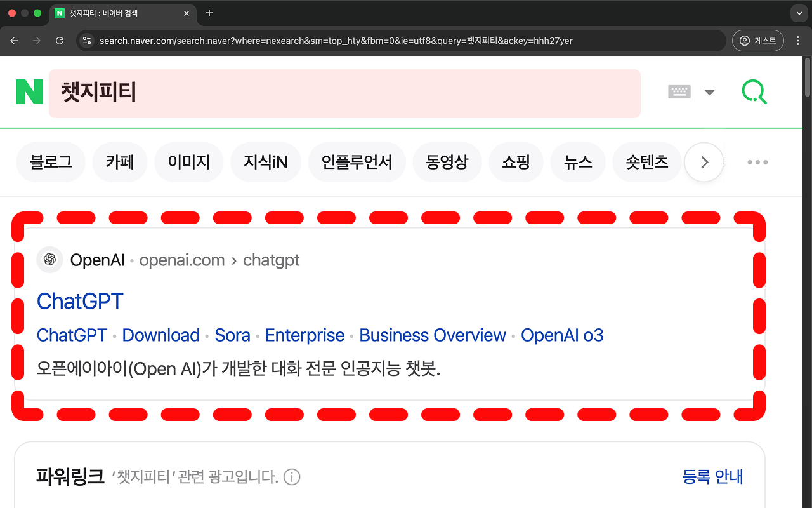
Task: Select the 챗지피티 : 네이버 검색 tab
Action: pyautogui.click(x=123, y=13)
